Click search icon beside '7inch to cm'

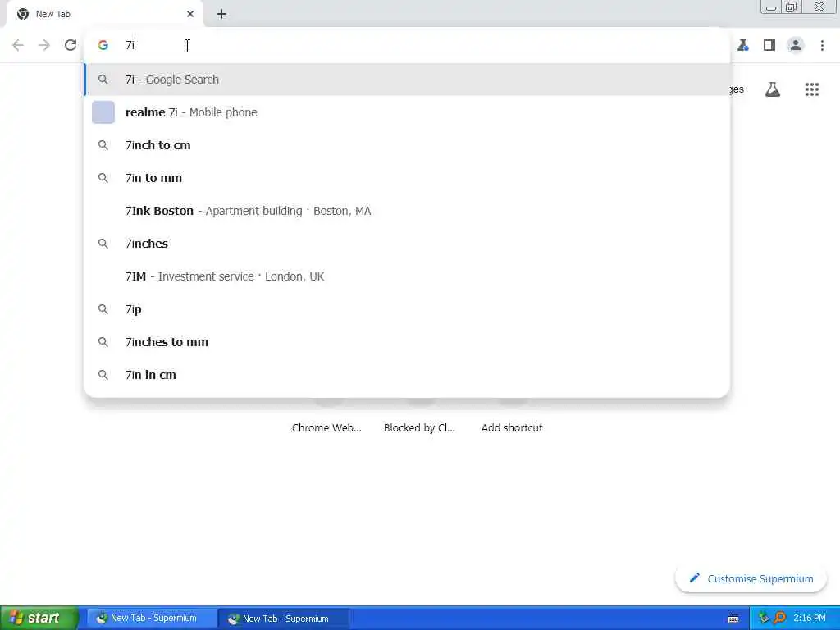coord(103,145)
